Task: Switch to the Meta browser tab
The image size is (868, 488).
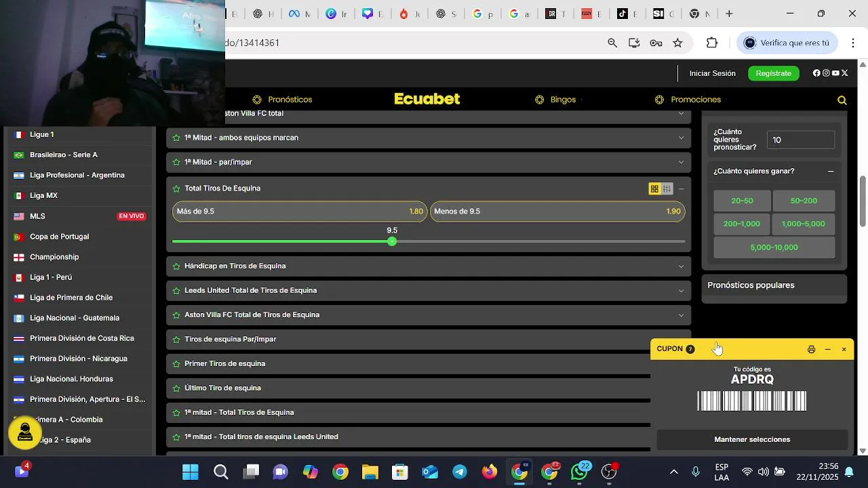Action: coord(299,14)
